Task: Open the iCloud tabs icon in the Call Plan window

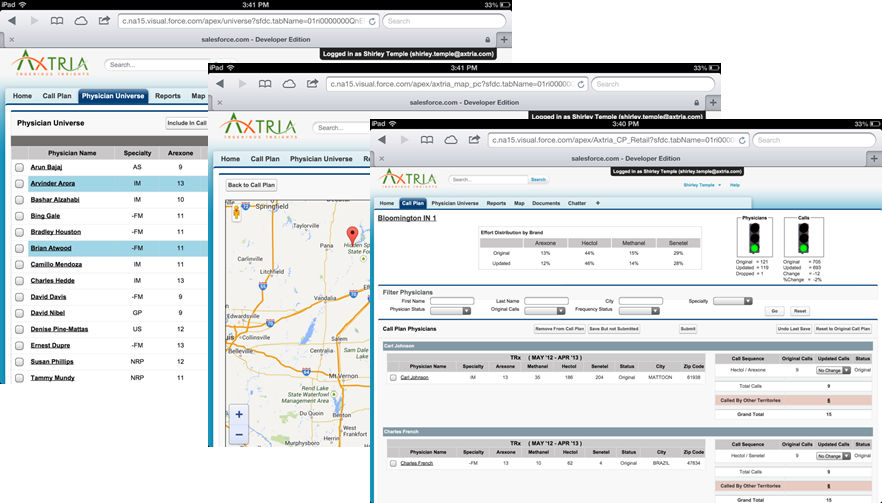Action: click(451, 140)
